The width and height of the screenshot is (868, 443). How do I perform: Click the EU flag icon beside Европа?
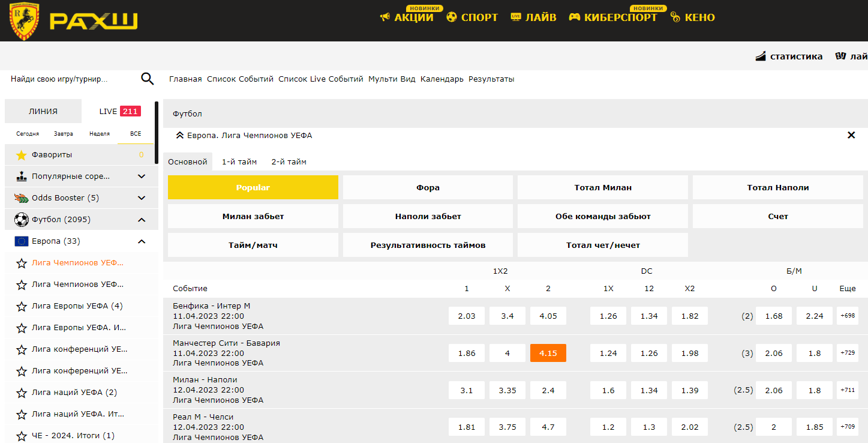(x=22, y=241)
